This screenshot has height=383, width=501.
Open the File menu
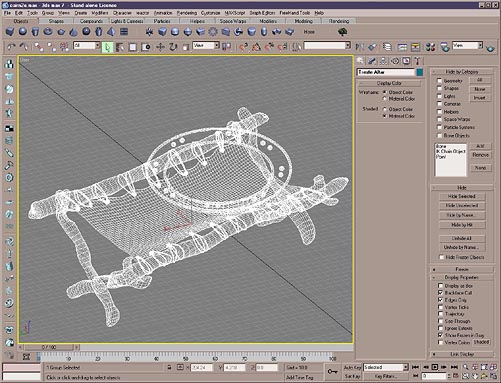7,13
